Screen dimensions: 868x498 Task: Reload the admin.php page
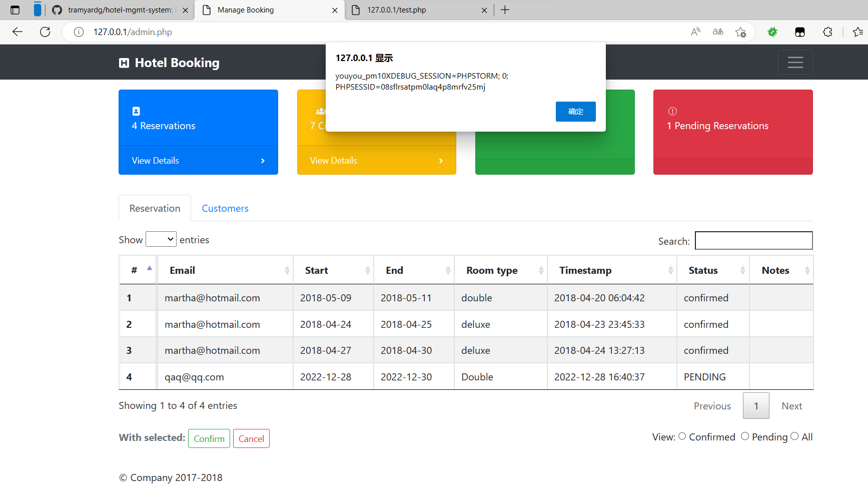(45, 32)
